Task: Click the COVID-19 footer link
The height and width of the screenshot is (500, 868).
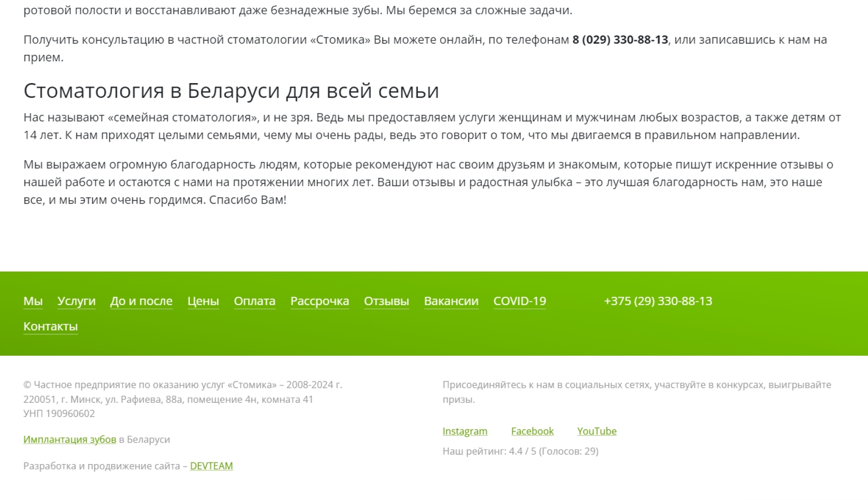Action: tap(520, 301)
